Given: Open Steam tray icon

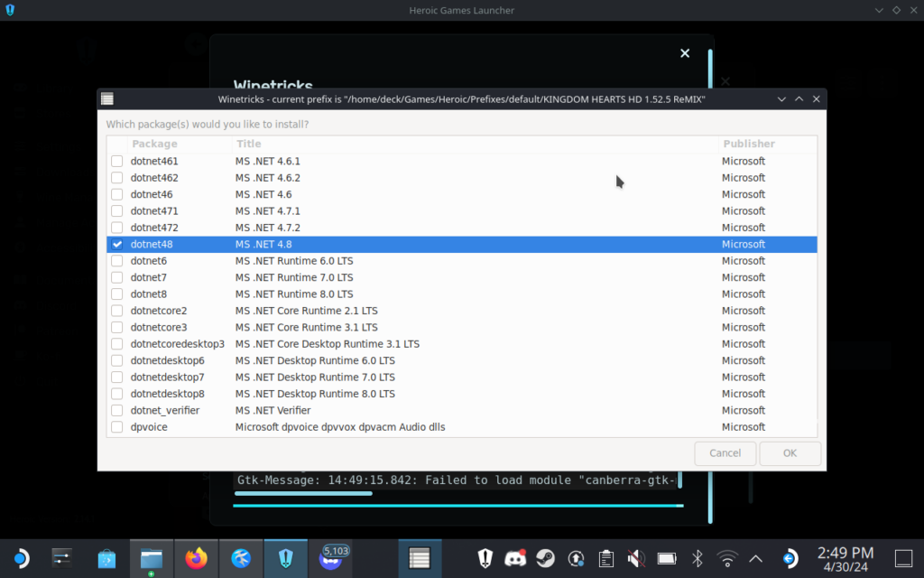Looking at the screenshot, I should point(546,558).
